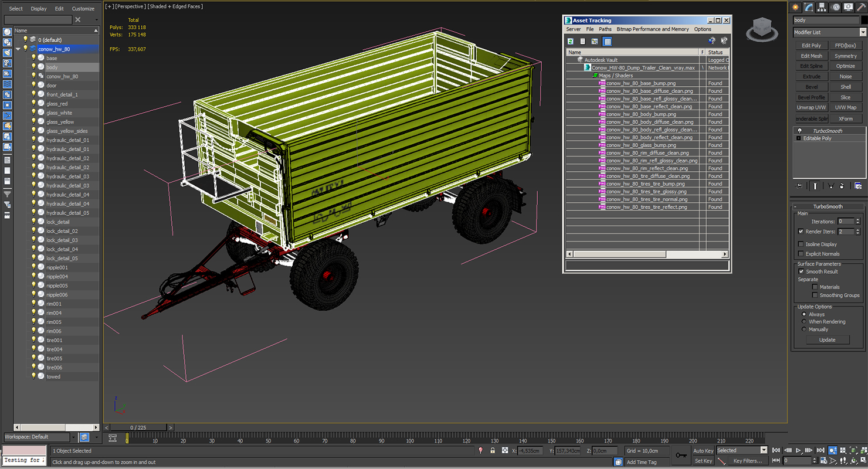Screen dimensions: 868x469
Task: Clear Scene Explorer search with X
Action: (x=77, y=19)
